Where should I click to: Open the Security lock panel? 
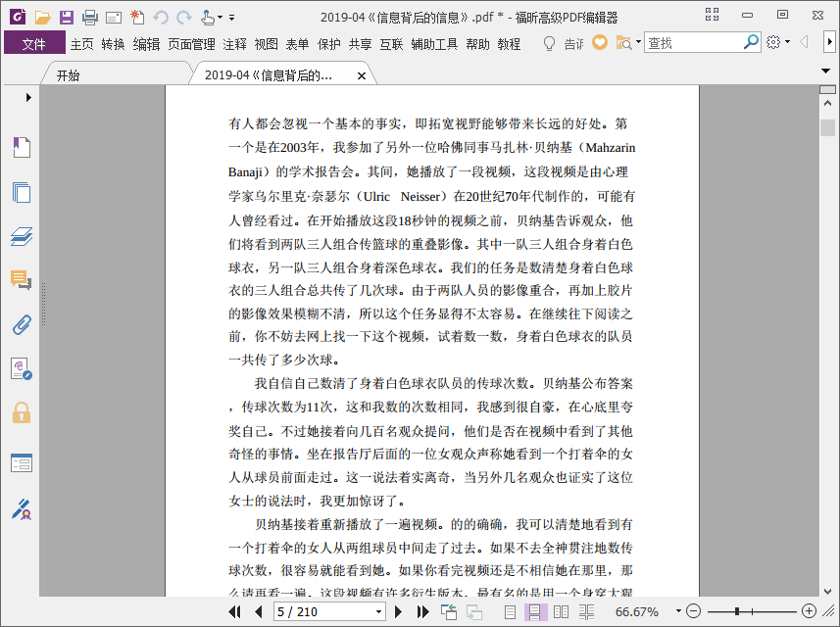[22, 412]
